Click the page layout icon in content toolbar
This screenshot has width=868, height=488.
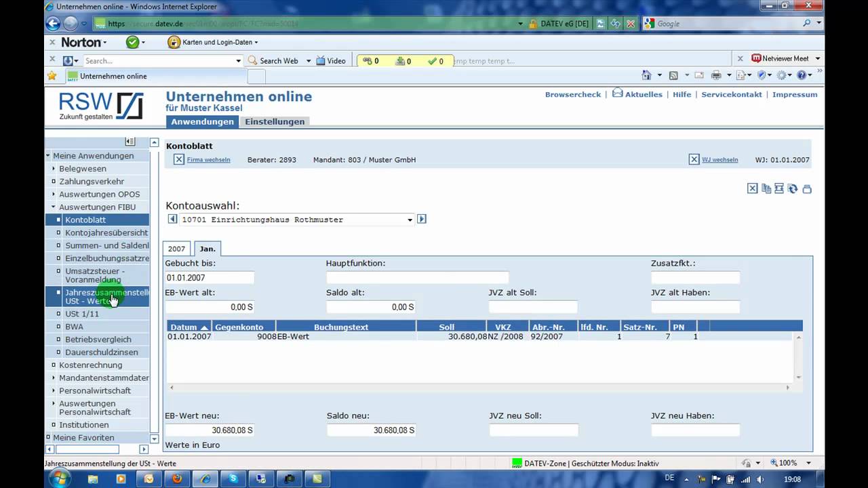[779, 188]
